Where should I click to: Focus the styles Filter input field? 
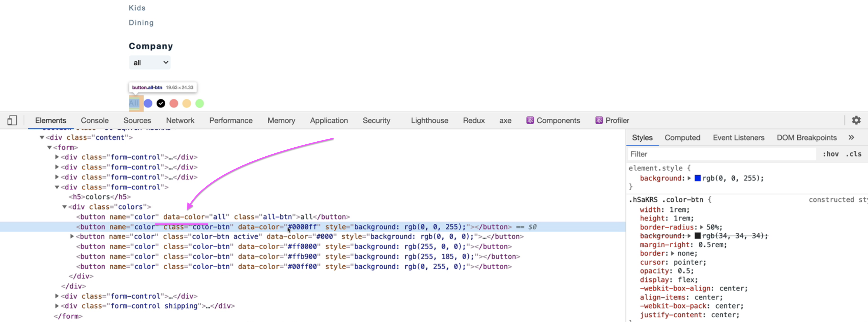click(721, 154)
